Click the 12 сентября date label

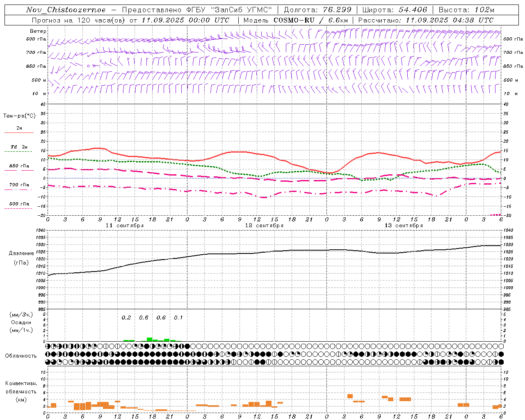click(x=264, y=226)
